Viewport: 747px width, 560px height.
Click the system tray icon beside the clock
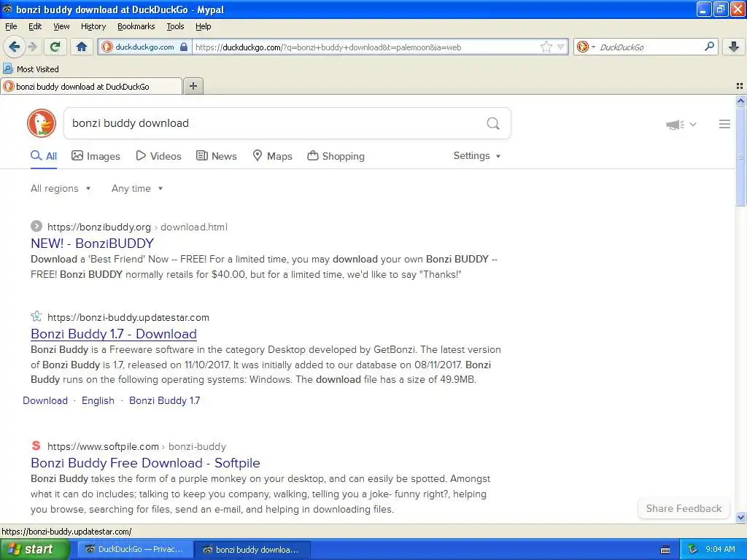(693, 549)
